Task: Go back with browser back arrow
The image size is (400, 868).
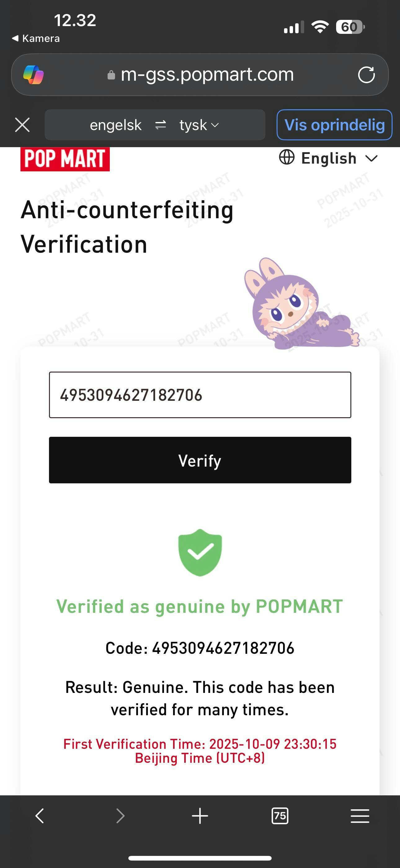Action: (40, 816)
